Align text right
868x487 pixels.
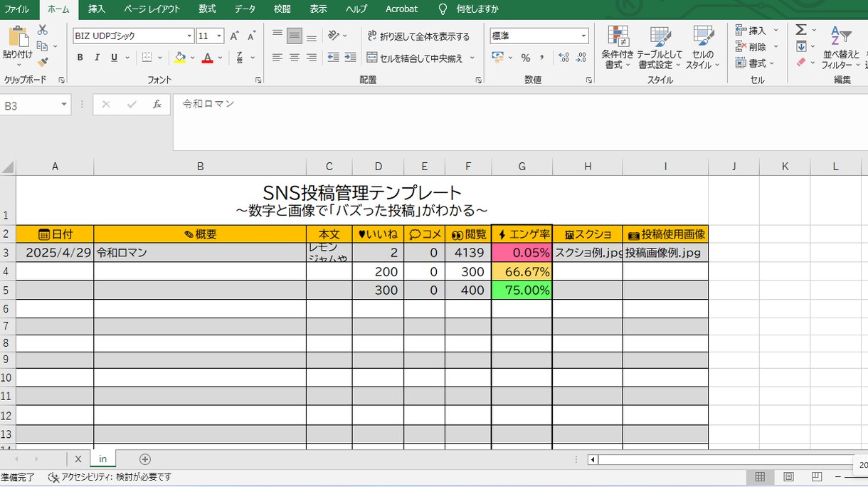312,58
